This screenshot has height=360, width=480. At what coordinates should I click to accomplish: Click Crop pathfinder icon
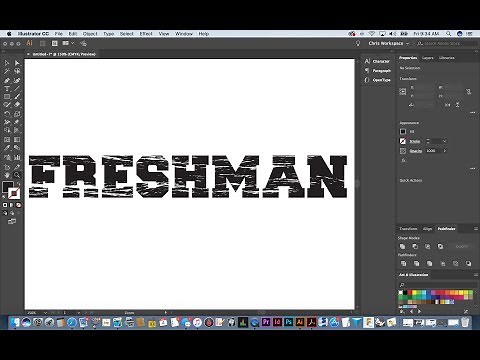point(443,264)
